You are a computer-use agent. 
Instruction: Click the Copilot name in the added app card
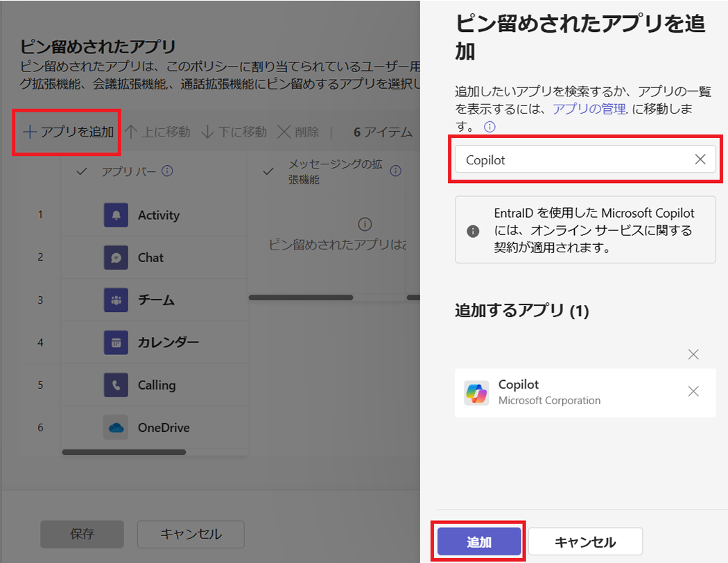(519, 384)
